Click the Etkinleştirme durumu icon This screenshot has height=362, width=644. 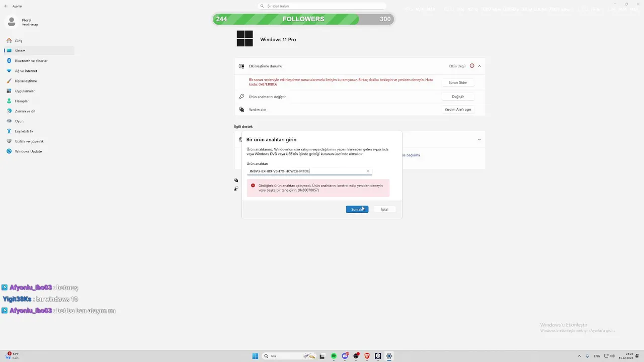click(242, 66)
